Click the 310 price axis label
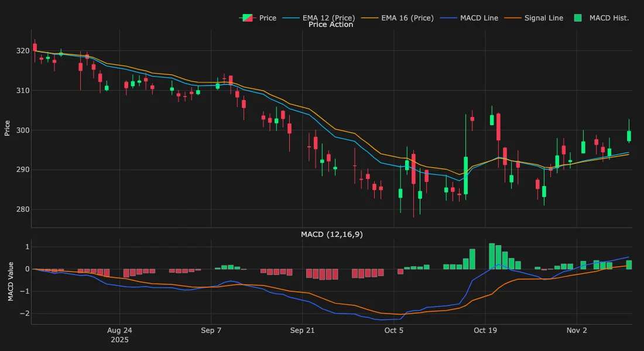Viewport: 644px width, 351px height. pyautogui.click(x=23, y=91)
